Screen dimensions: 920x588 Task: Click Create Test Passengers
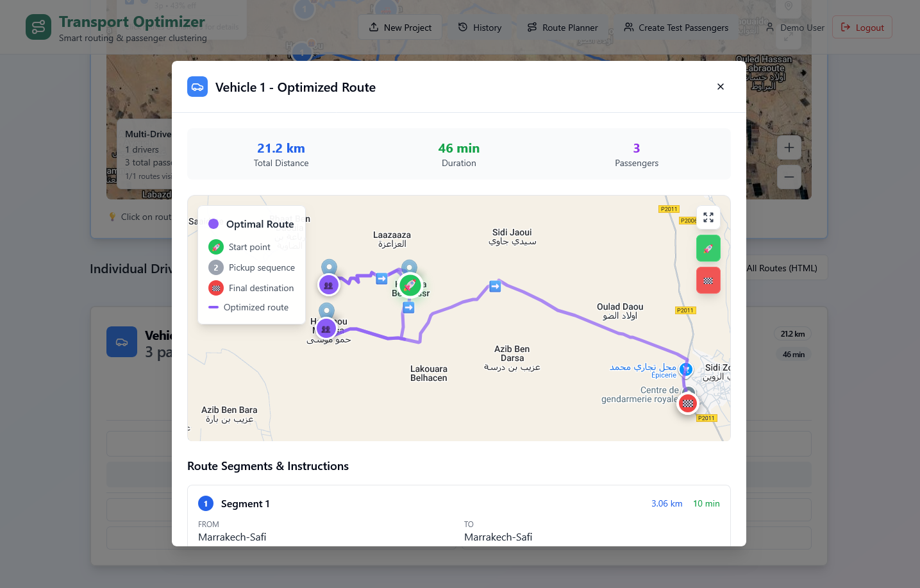point(676,28)
